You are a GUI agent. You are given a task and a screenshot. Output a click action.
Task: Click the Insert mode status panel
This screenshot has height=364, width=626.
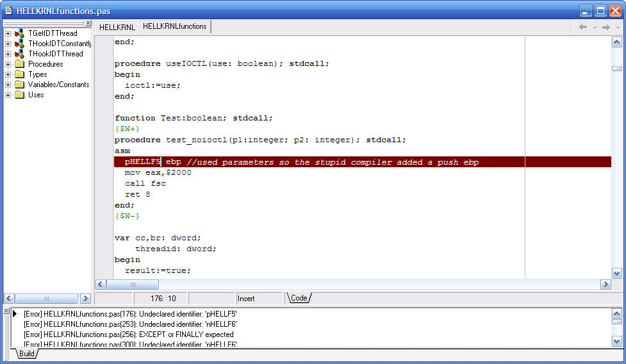(x=259, y=299)
